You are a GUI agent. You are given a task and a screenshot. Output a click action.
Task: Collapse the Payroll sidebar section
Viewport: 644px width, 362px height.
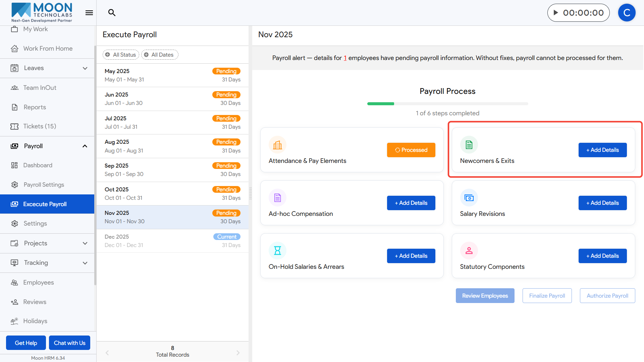[85, 146]
